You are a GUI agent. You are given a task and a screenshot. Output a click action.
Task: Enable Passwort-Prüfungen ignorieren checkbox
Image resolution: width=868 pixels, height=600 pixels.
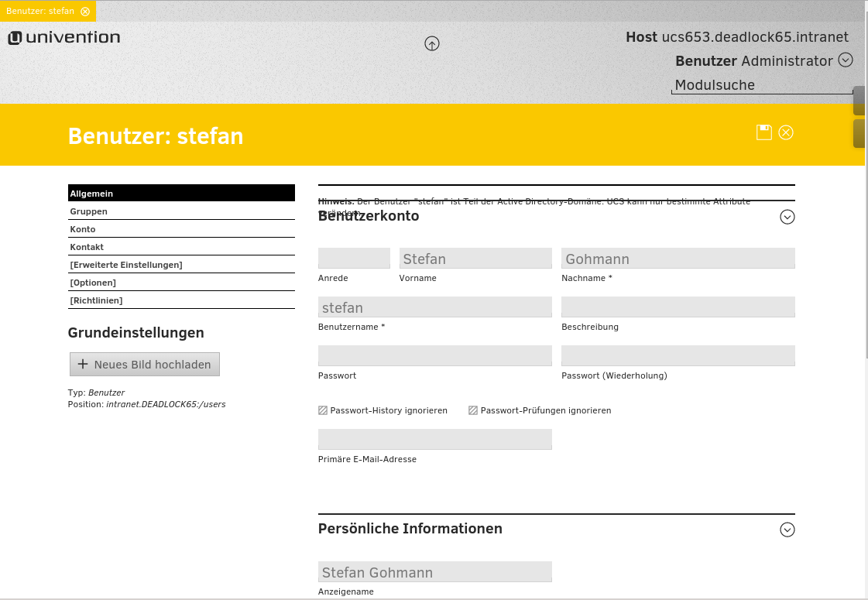pos(473,410)
